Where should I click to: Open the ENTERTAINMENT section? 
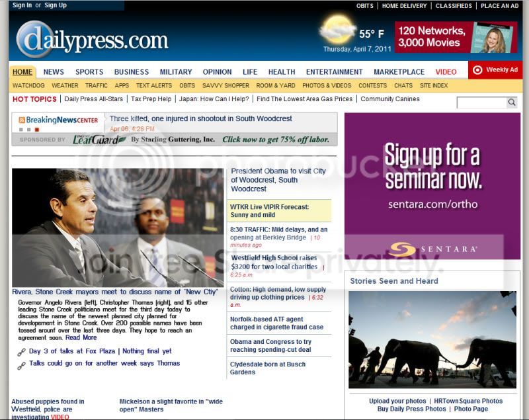[335, 72]
